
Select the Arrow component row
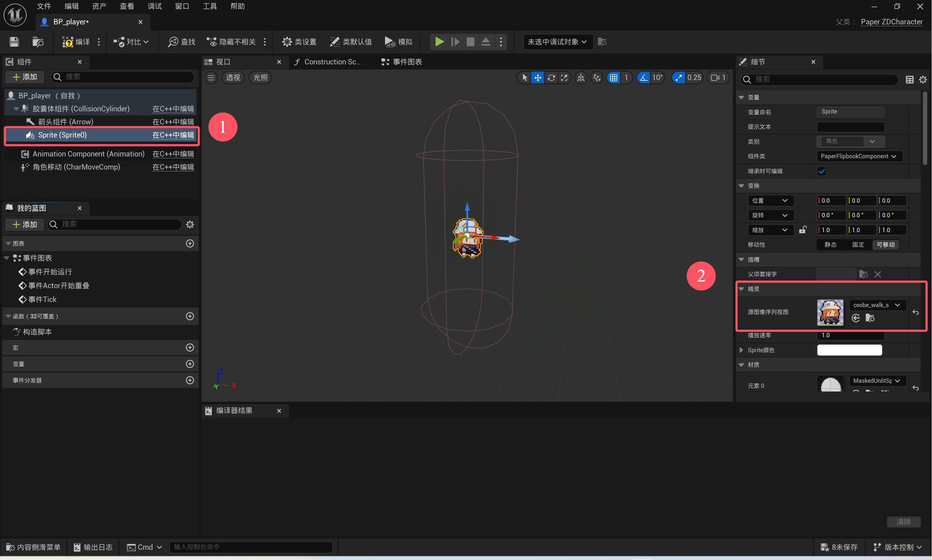101,122
